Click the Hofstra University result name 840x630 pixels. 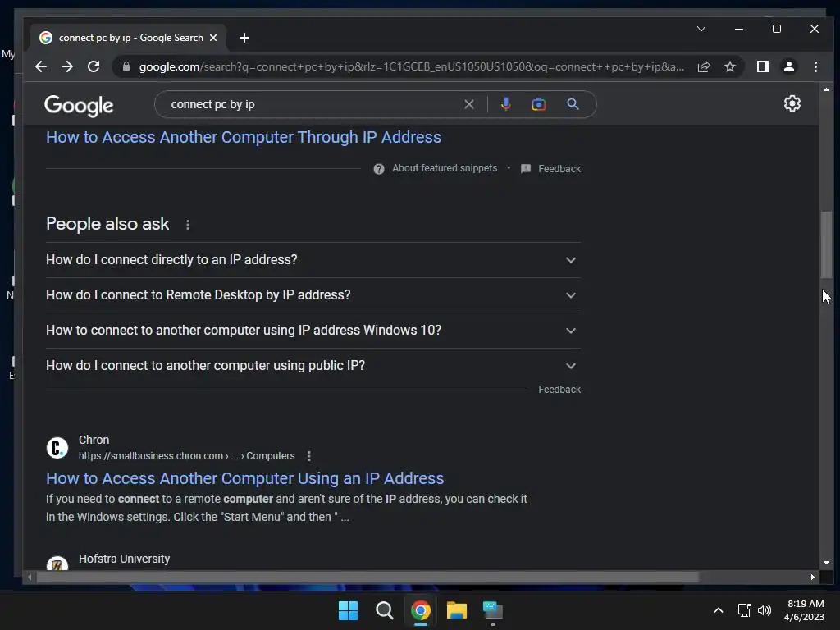click(x=125, y=559)
